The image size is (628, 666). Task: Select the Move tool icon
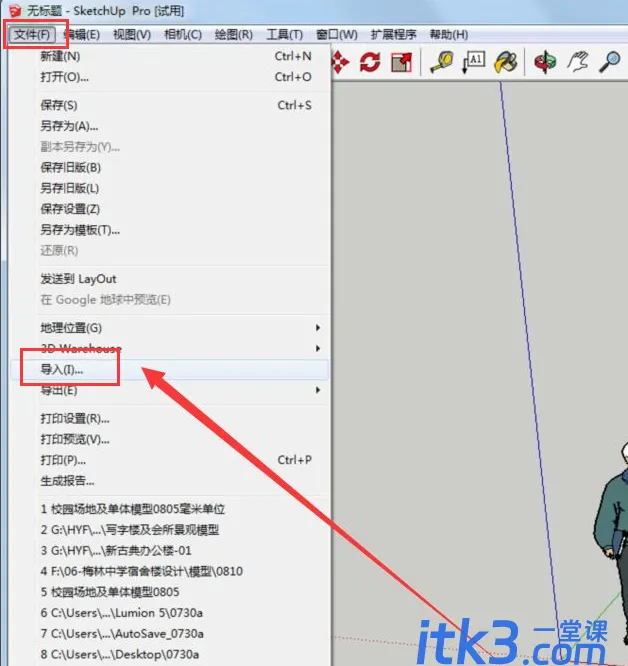(x=340, y=63)
